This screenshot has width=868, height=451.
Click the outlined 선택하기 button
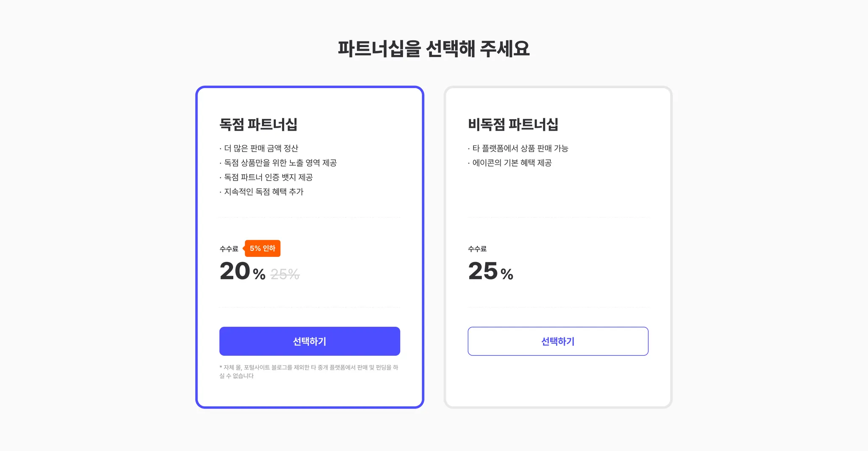(558, 341)
